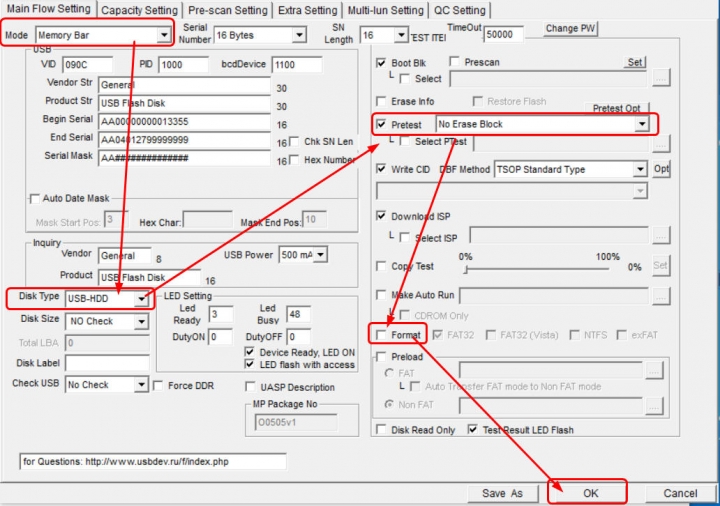Enable the Erase Info checkbox
The width and height of the screenshot is (720, 506).
pos(381,101)
